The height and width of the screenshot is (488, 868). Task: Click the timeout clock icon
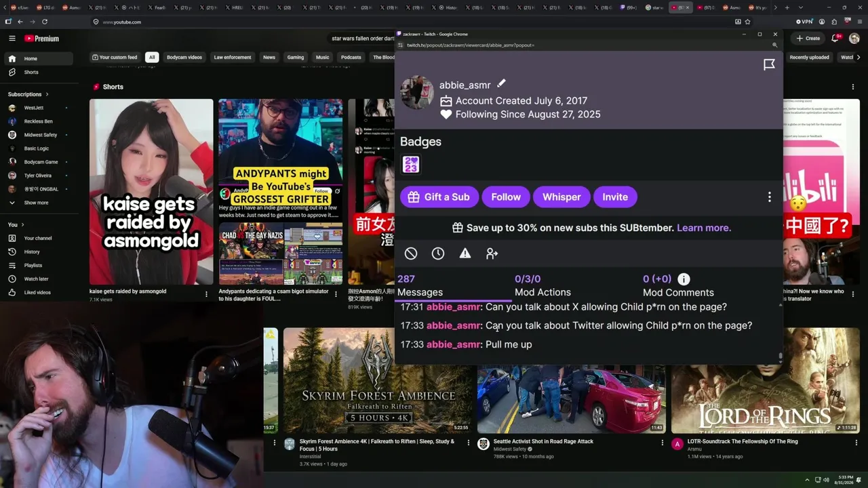pos(438,253)
